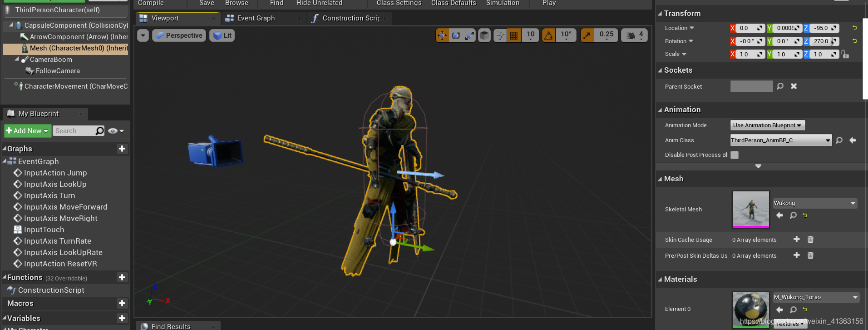Collapse the EventGraph tree node
The image size is (868, 330).
point(5,161)
